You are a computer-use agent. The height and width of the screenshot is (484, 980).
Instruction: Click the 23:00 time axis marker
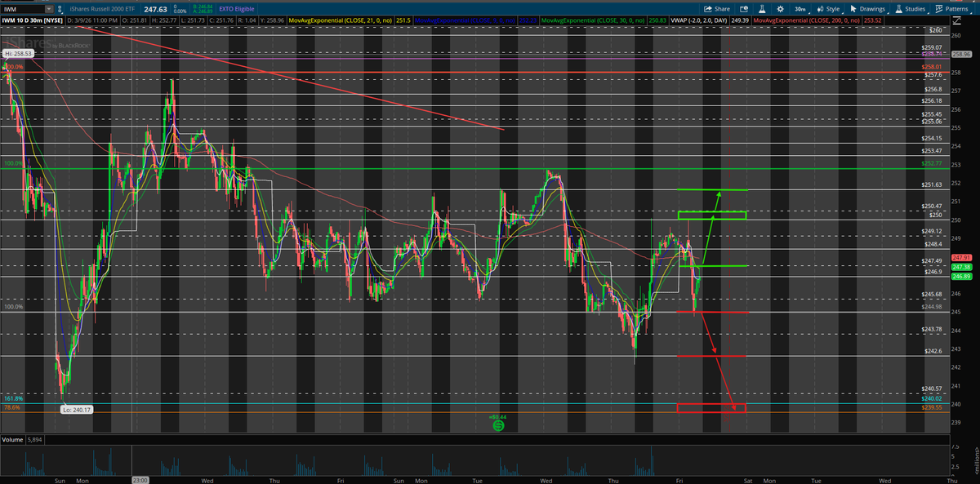coord(140,480)
